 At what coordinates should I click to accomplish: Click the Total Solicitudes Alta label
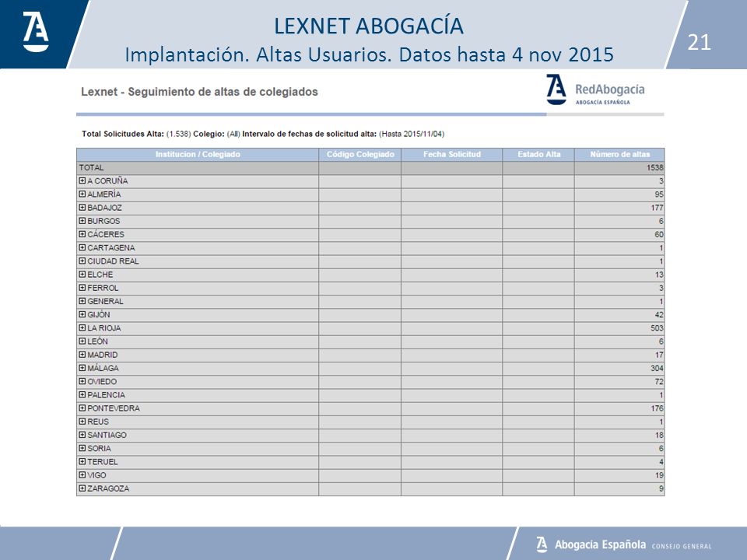pyautogui.click(x=122, y=134)
